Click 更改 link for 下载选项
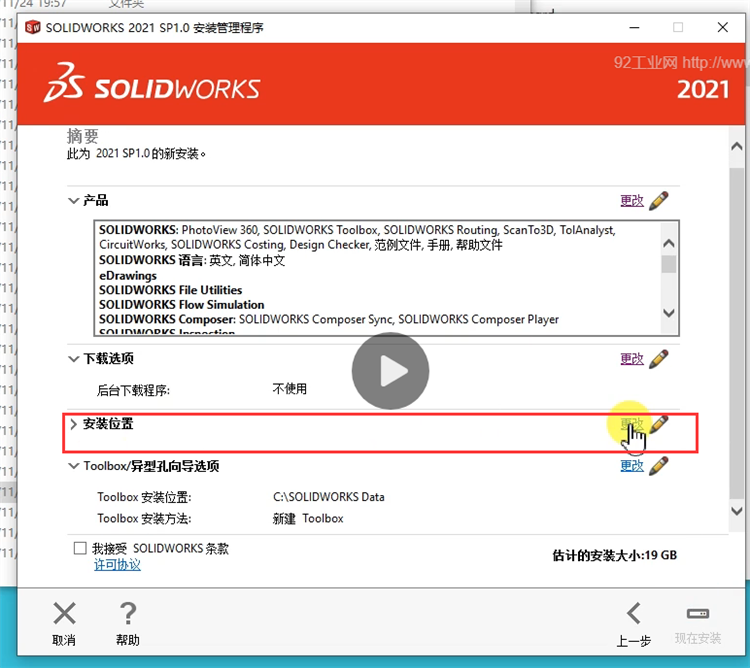750x668 pixels. tap(632, 359)
